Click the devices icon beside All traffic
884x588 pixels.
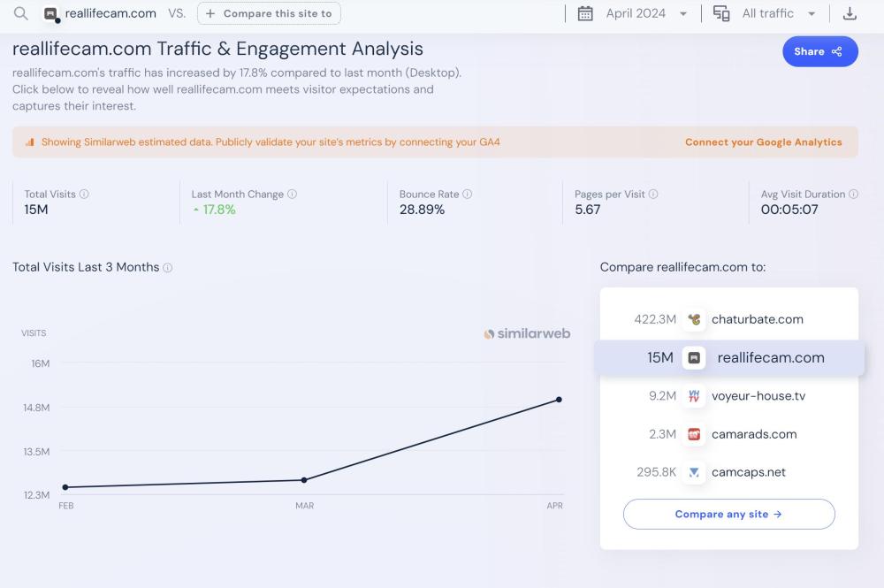click(721, 13)
